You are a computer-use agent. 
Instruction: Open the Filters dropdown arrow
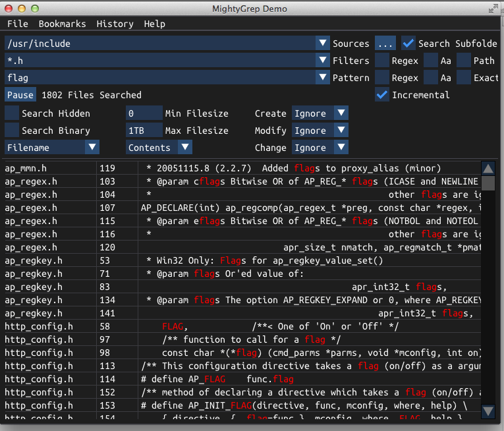pos(322,61)
